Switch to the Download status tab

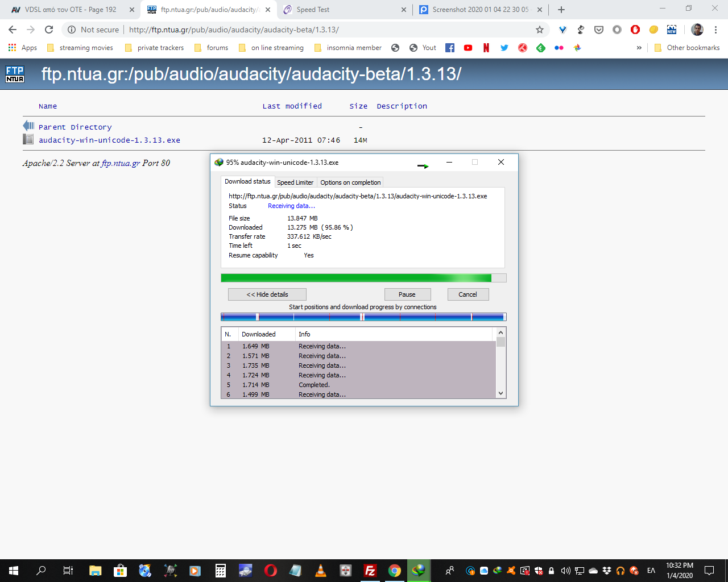tap(247, 181)
